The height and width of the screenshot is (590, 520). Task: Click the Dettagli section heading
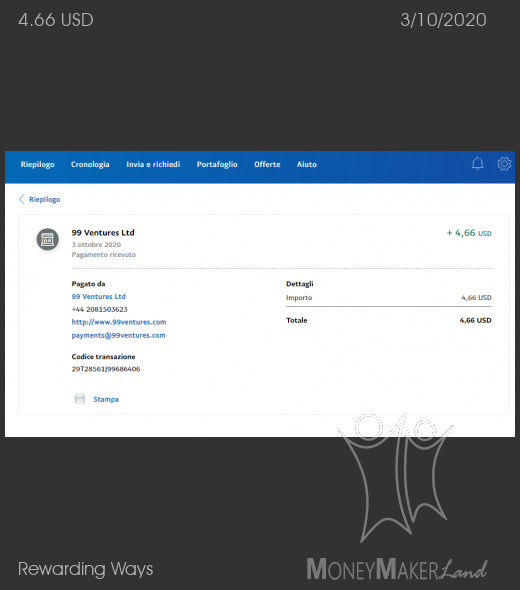[300, 284]
